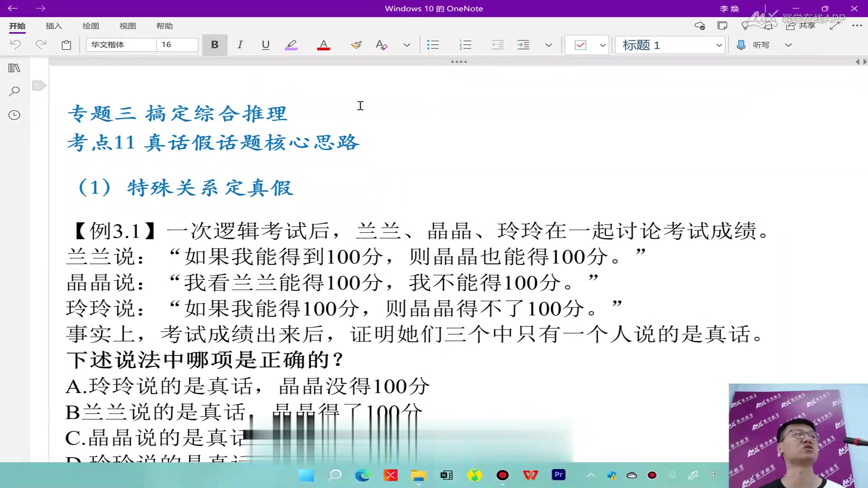Viewport: 868px width, 488px height.
Task: Clear formatting with the eraser-A icon
Action: point(381,44)
